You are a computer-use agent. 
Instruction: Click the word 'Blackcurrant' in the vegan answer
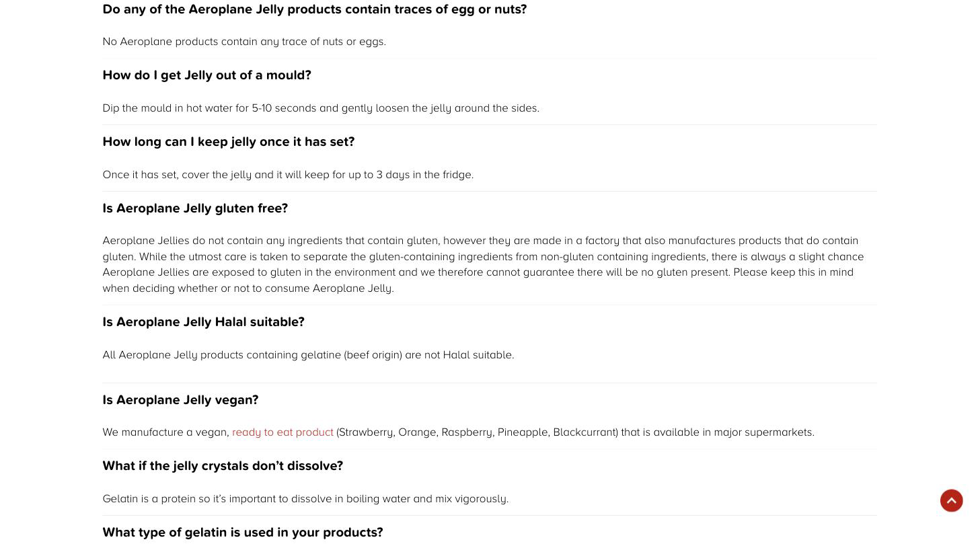coord(585,432)
